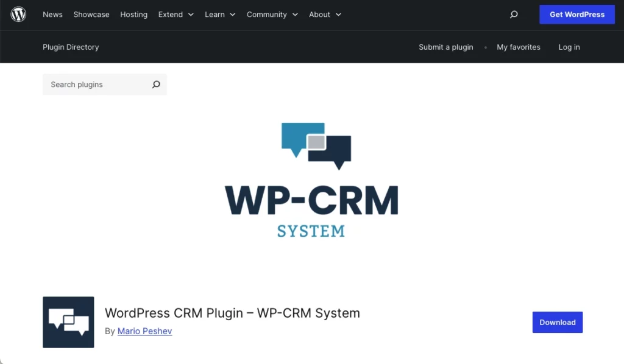
Task: Click the WP-CRM speech-bubble plugin icon
Action: coord(68,322)
